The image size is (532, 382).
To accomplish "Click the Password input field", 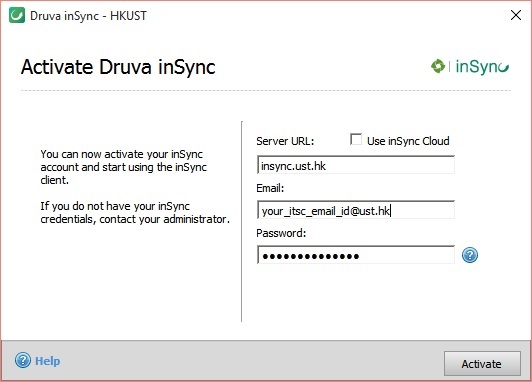I will [x=356, y=255].
